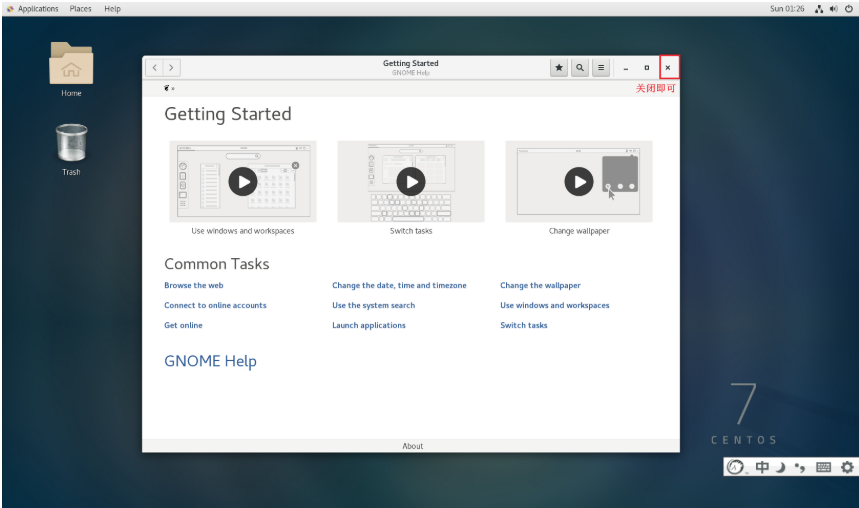Bookmark page with the star icon
The image size is (859, 508).
[x=559, y=67]
